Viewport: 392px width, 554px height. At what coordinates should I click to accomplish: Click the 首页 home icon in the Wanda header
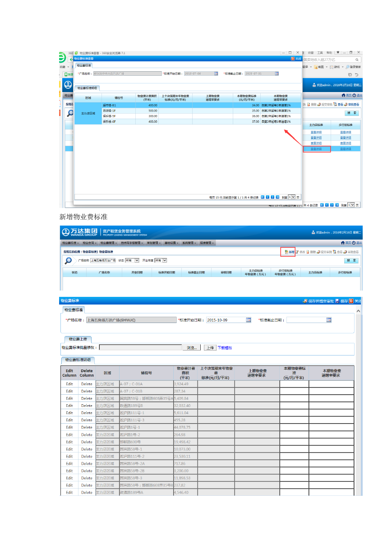point(343,243)
